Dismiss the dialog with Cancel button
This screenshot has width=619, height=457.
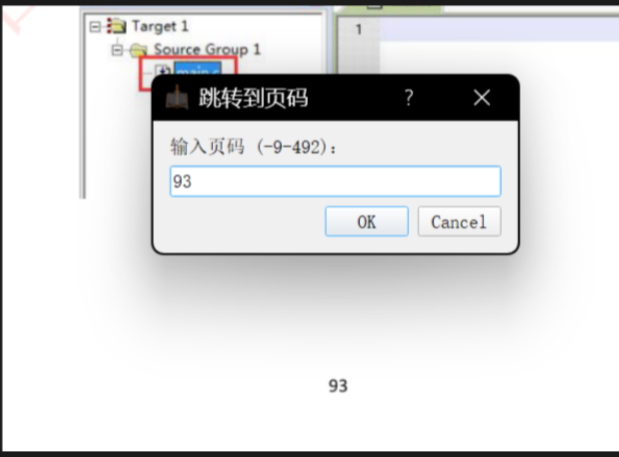pyautogui.click(x=460, y=221)
